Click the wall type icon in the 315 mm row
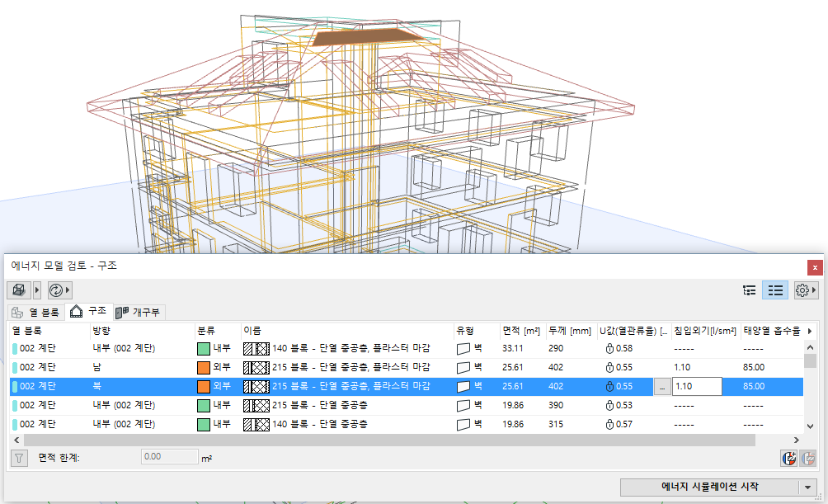The image size is (828, 504). (463, 424)
